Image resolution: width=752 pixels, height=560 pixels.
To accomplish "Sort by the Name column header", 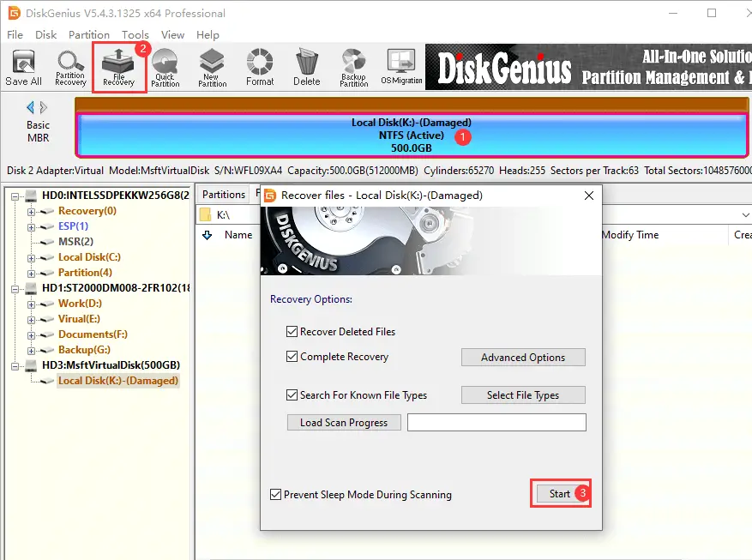I will pyautogui.click(x=238, y=235).
